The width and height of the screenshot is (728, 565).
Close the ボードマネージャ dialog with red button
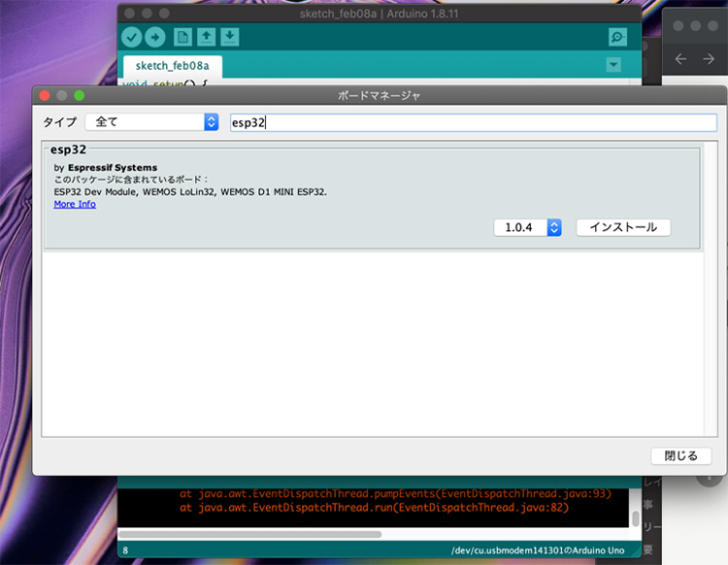click(45, 96)
